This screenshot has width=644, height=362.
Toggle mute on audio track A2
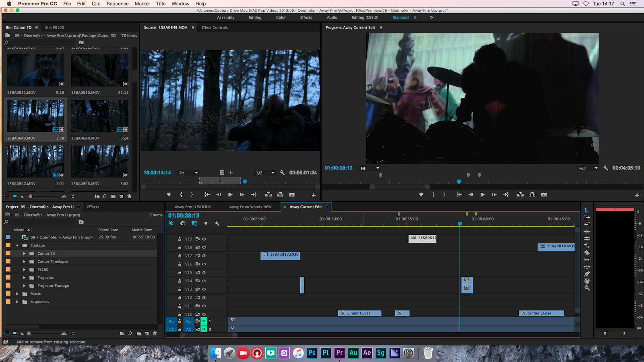click(x=204, y=329)
